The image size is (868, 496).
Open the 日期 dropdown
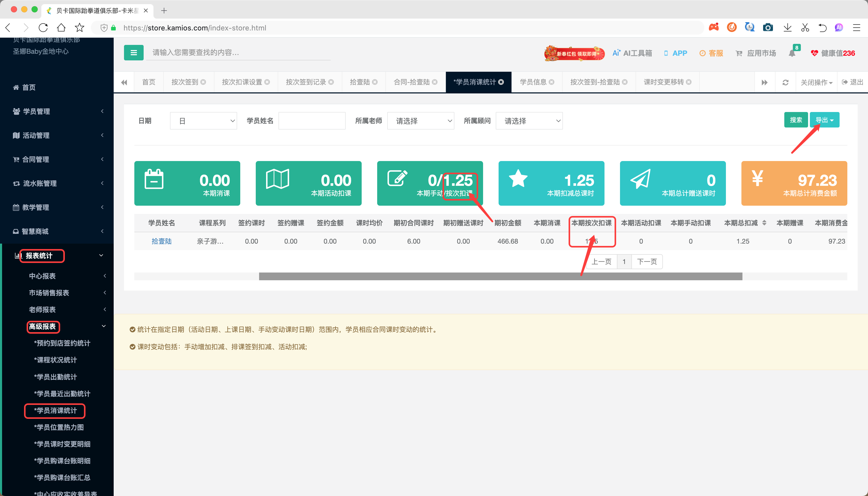[x=204, y=121]
